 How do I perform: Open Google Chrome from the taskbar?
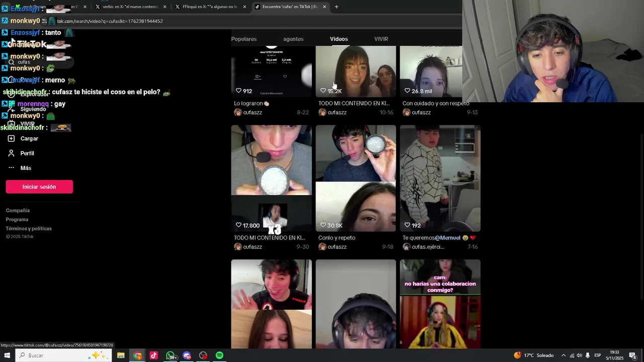click(137, 355)
